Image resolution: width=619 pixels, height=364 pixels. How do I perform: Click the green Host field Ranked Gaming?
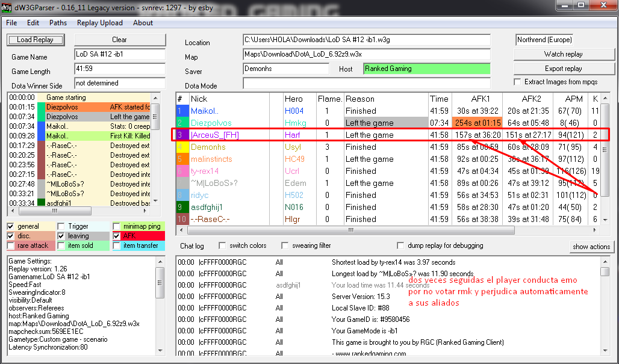pyautogui.click(x=427, y=69)
